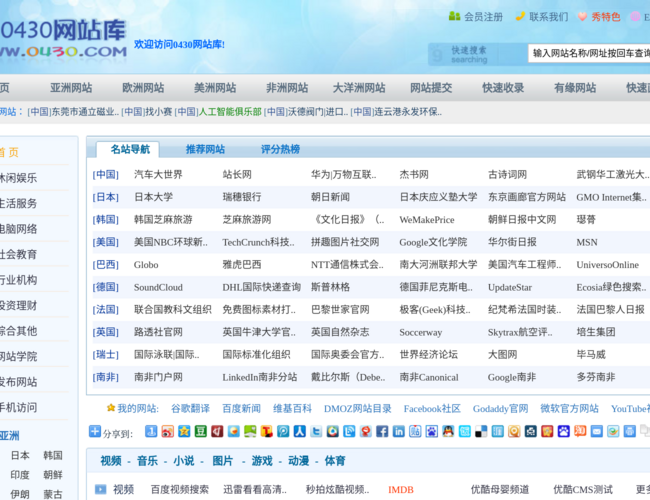This screenshot has height=500, width=650.
Task: Open 欧洲网站 in the navigation bar
Action: tap(142, 88)
